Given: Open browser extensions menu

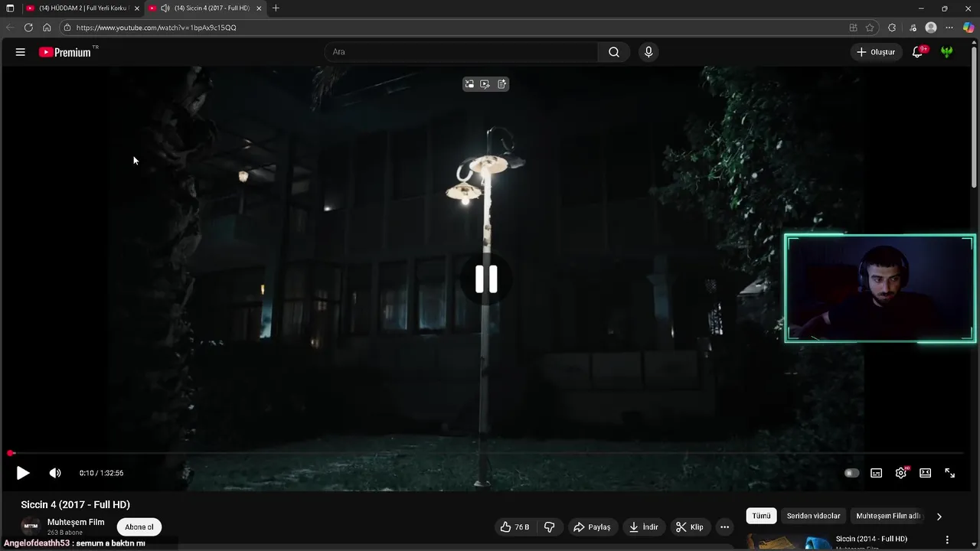Looking at the screenshot, I should point(892,28).
